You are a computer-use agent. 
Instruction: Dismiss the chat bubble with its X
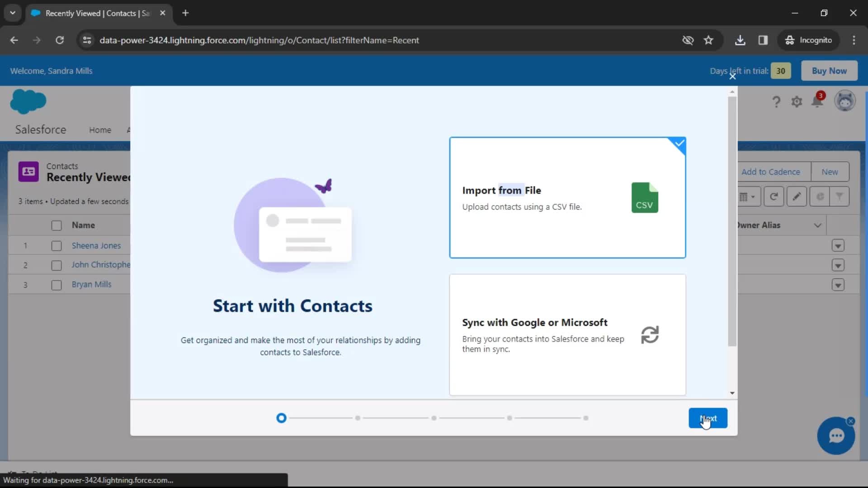[851, 421]
